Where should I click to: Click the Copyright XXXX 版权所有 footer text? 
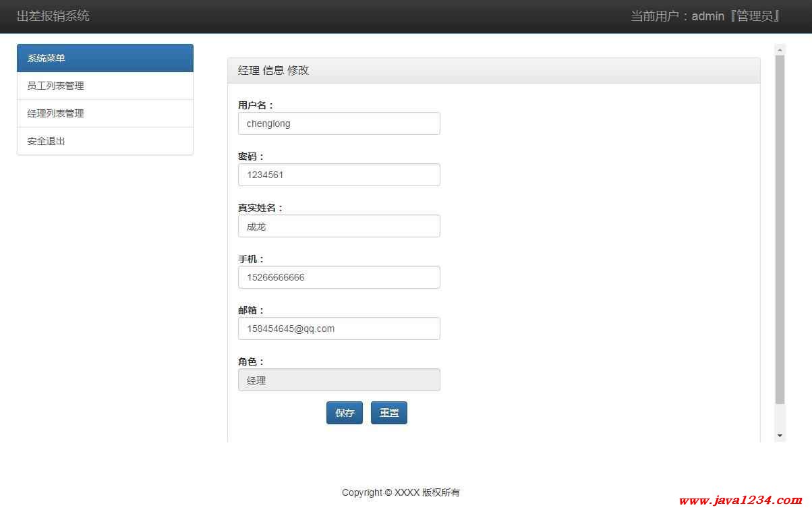401,492
